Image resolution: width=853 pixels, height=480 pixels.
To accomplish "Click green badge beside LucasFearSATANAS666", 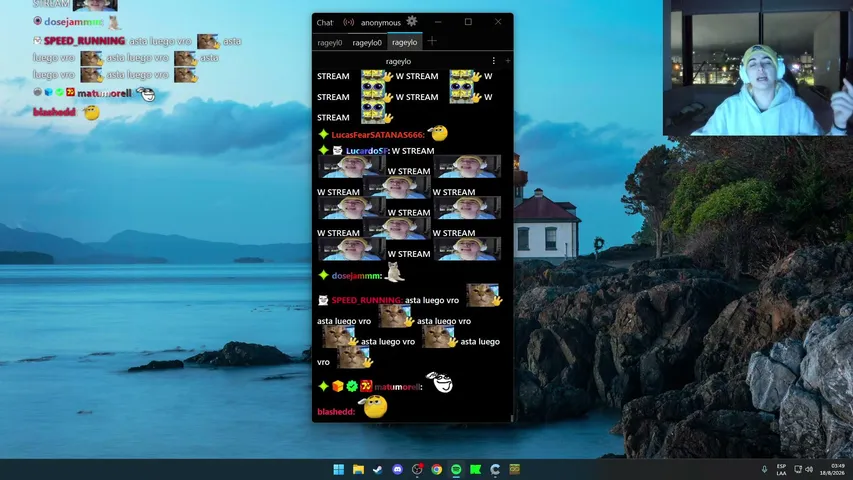I will pos(323,134).
